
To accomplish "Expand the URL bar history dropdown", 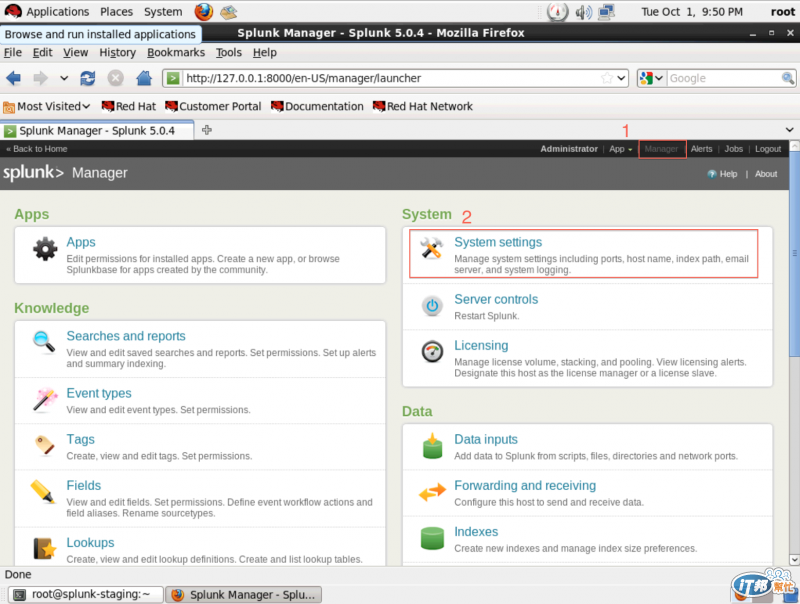I will pyautogui.click(x=621, y=78).
